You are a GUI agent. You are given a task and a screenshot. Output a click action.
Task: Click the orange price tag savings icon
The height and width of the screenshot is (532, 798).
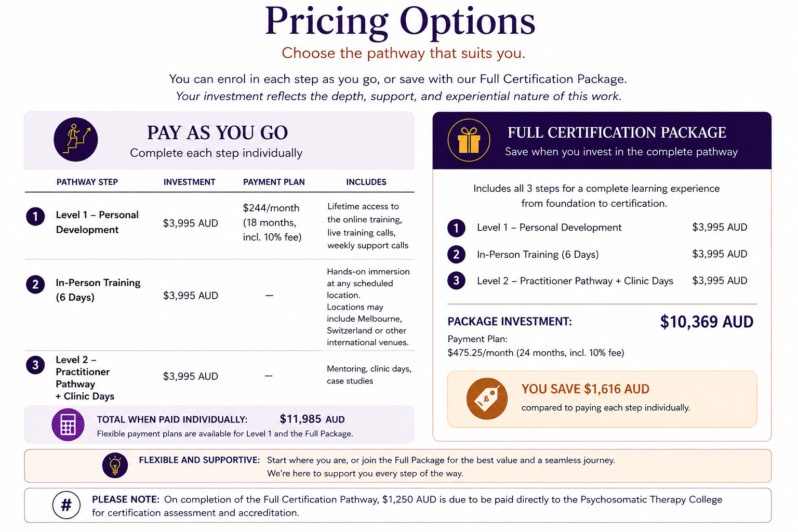[487, 399]
